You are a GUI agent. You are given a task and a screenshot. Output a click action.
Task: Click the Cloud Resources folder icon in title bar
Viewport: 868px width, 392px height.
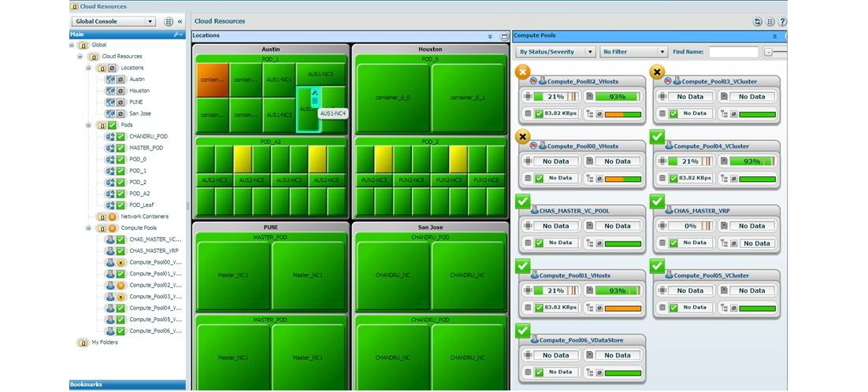(x=73, y=6)
